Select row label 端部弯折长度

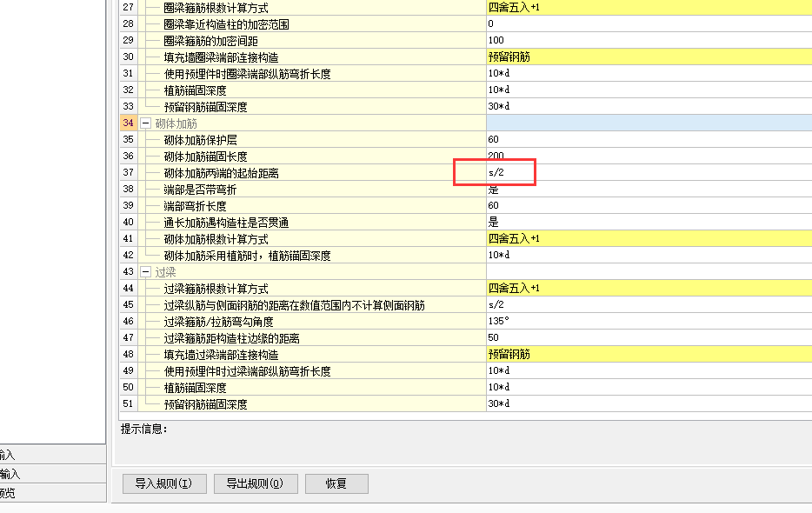tap(196, 206)
